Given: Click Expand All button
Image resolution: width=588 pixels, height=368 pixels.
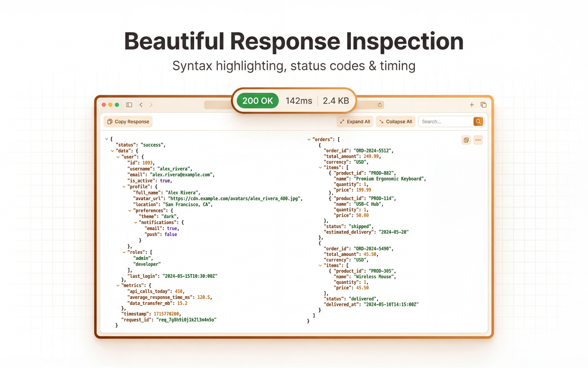Looking at the screenshot, I should (355, 121).
